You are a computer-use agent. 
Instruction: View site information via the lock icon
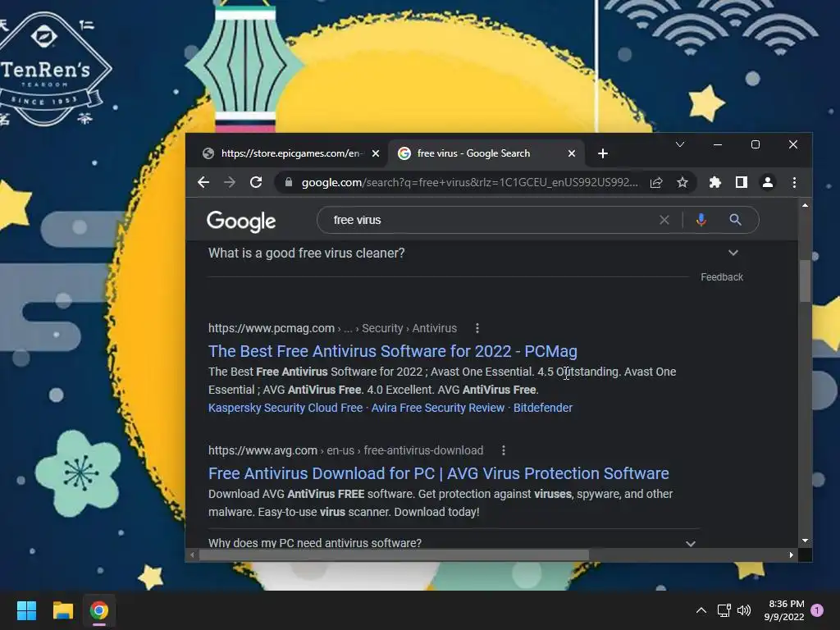(289, 183)
